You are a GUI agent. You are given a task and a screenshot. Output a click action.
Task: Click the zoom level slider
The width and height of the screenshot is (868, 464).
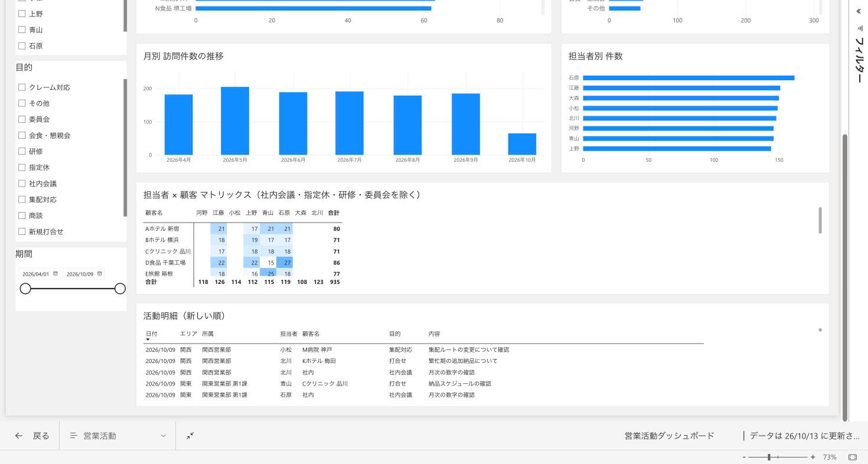tap(778, 457)
